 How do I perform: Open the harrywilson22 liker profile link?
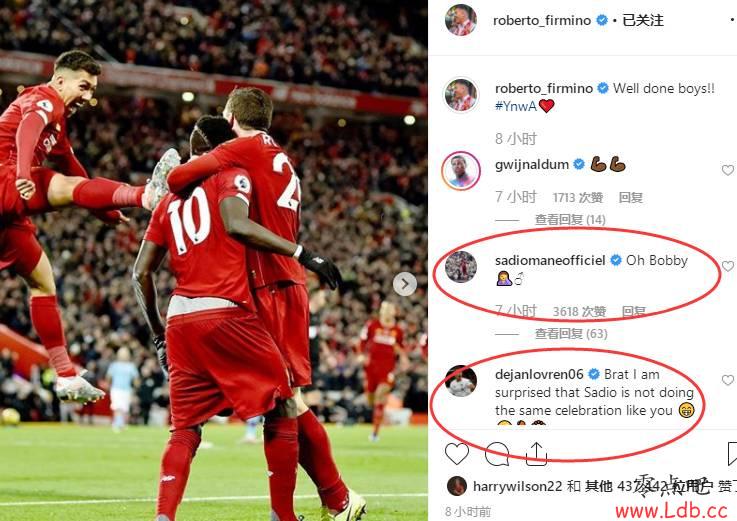[517, 486]
